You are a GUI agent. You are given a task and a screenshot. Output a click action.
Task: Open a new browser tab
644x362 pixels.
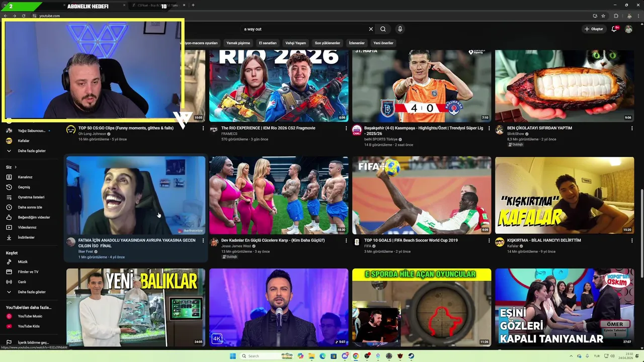coord(193,5)
